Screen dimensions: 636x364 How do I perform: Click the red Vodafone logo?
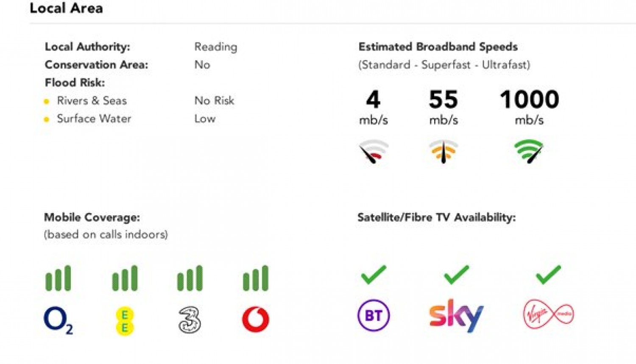[255, 319]
